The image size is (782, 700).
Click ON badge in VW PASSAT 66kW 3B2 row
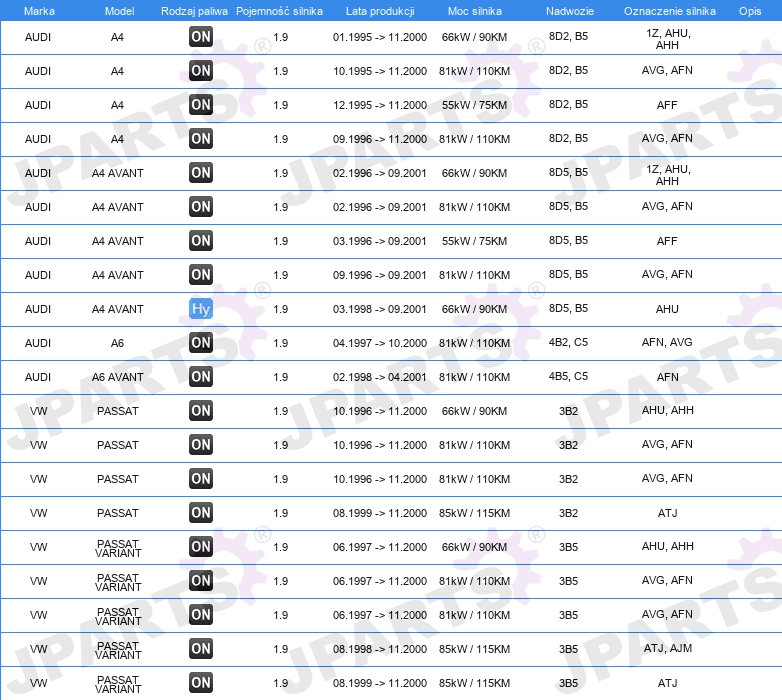coord(201,410)
